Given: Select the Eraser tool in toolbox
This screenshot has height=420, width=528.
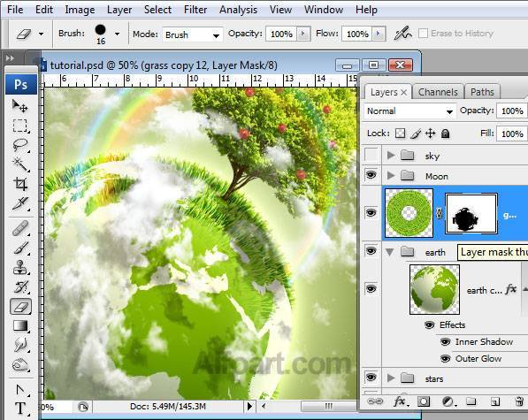Looking at the screenshot, I should [x=20, y=307].
